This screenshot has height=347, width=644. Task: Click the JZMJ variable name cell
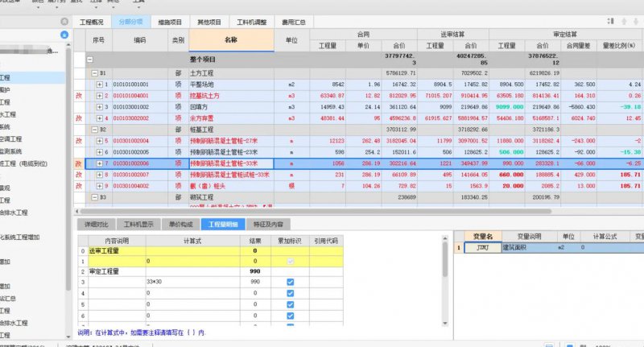tap(482, 248)
